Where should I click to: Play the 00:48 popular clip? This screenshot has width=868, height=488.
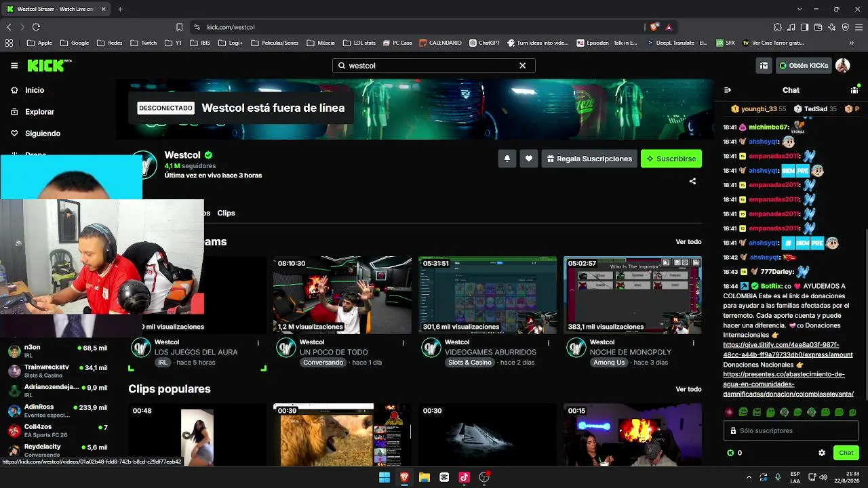point(197,435)
